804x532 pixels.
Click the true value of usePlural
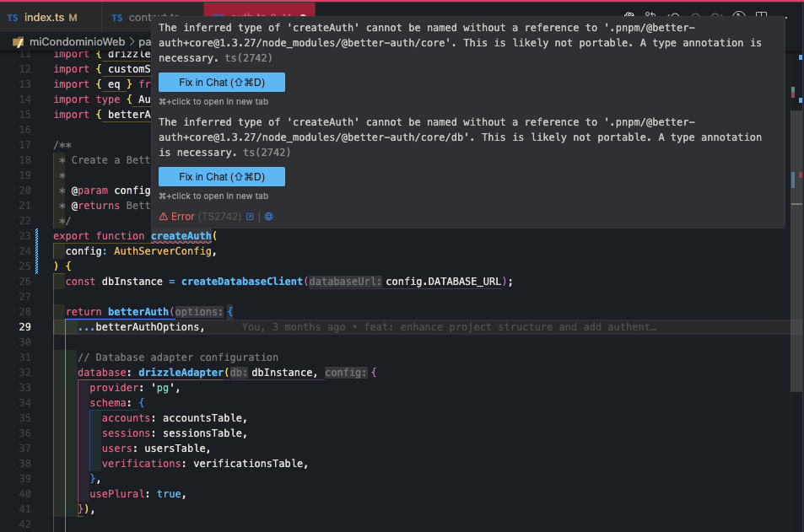169,493
